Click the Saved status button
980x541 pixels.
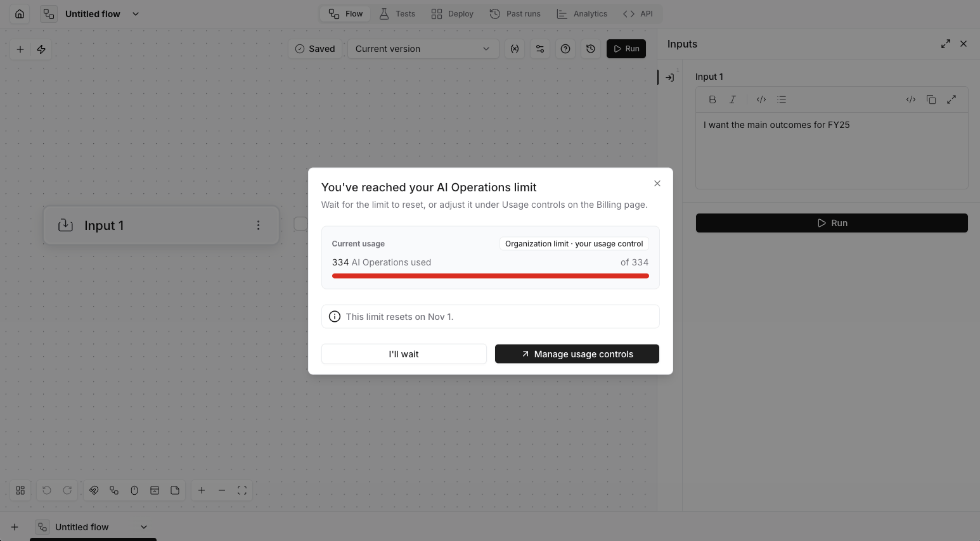coord(315,49)
